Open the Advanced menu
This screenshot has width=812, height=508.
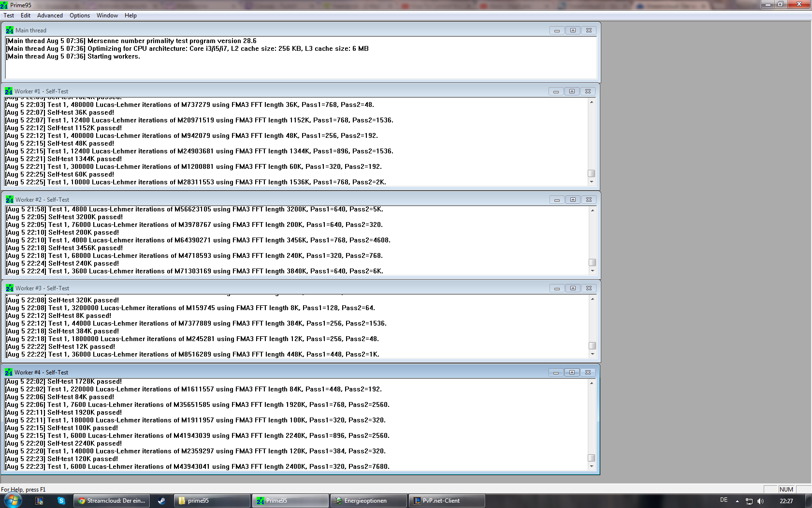coord(50,15)
